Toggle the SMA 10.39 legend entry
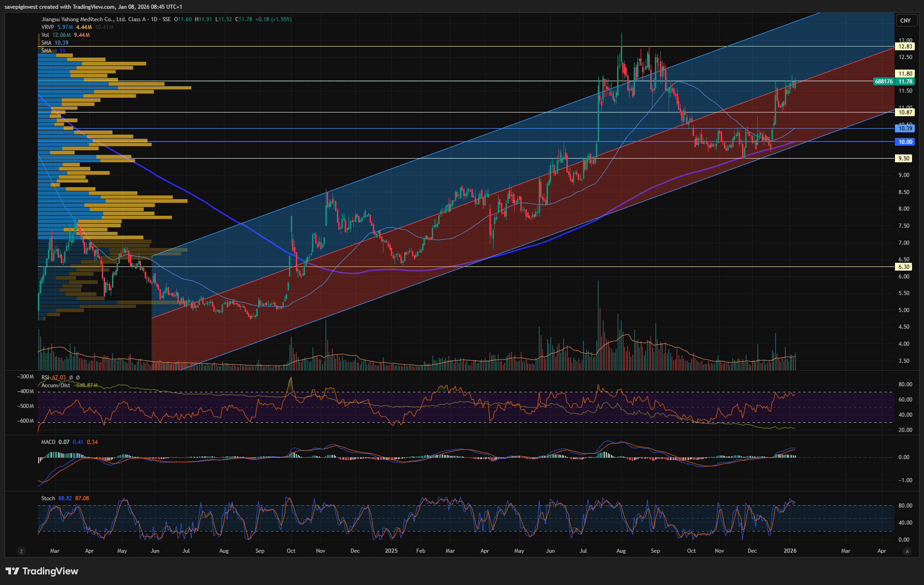This screenshot has height=585, width=924. click(x=47, y=43)
